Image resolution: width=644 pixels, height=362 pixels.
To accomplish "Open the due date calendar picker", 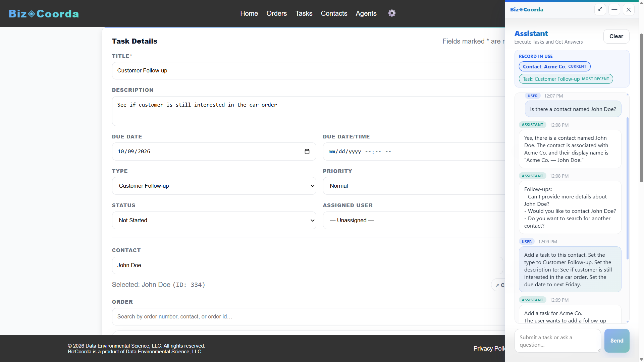I will 307,152.
